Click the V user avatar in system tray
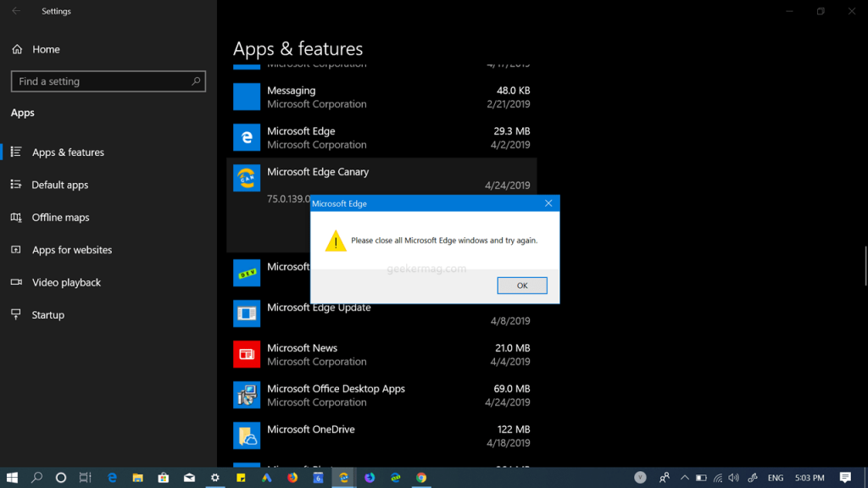The width and height of the screenshot is (868, 488). (x=640, y=478)
